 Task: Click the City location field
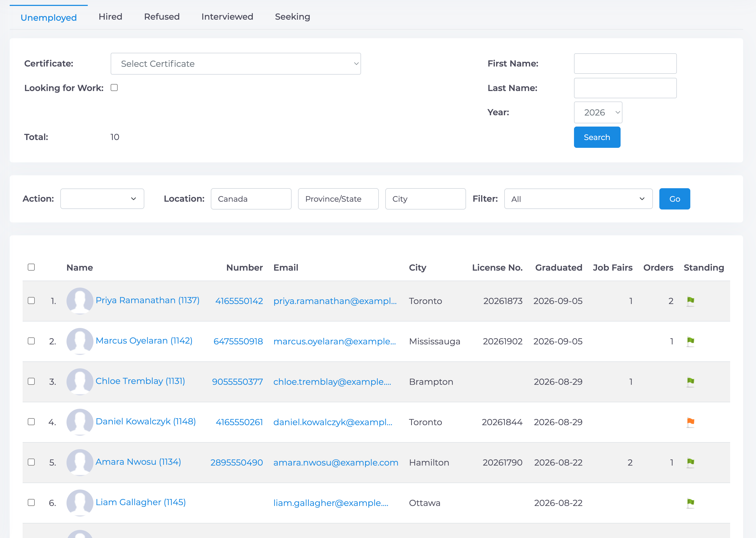(x=425, y=199)
